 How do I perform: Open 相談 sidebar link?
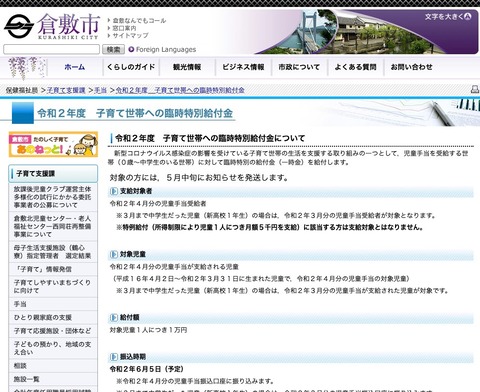pos(53,366)
